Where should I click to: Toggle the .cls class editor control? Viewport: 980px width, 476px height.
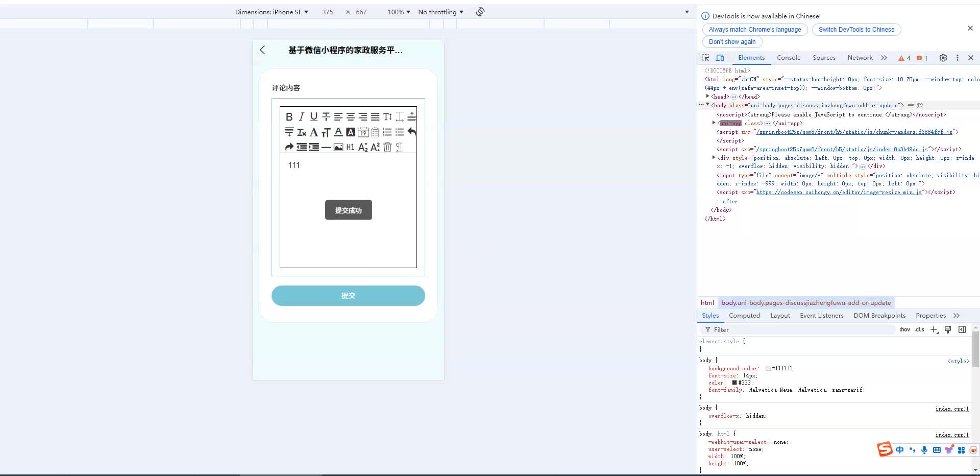(x=919, y=329)
